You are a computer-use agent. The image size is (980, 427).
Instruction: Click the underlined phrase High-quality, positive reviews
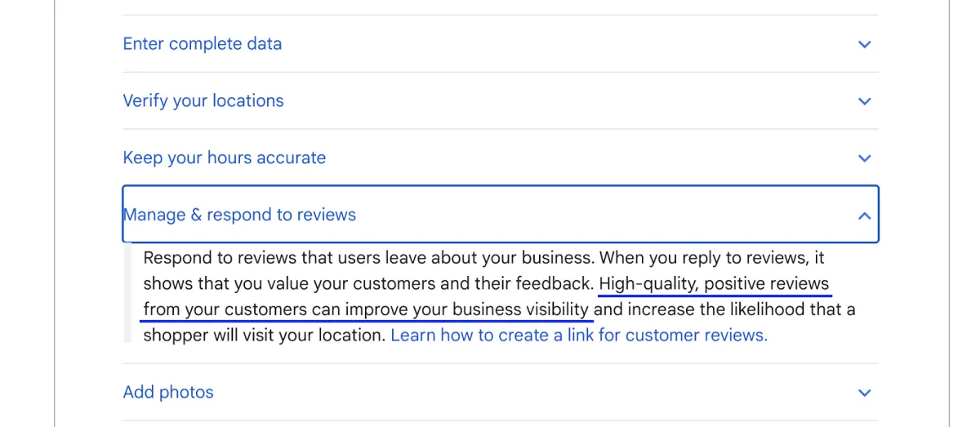[714, 284]
